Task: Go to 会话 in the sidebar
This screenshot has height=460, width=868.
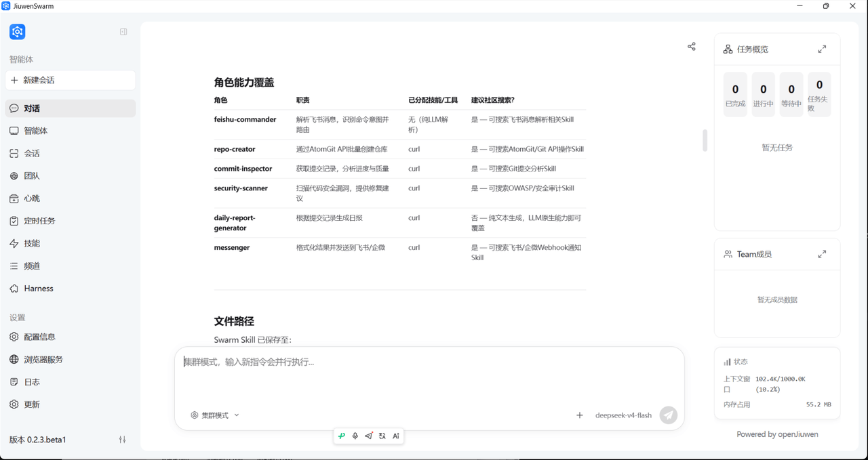Action: (71, 153)
